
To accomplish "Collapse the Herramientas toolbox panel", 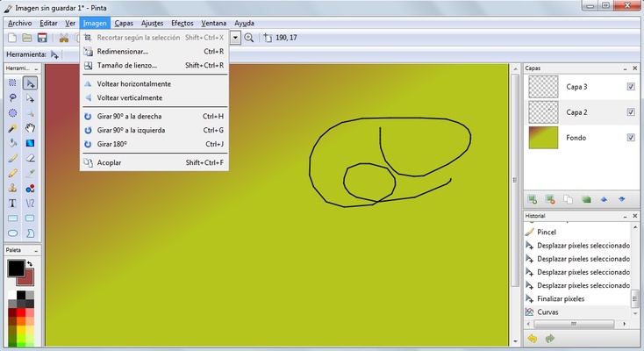I will click(x=36, y=68).
